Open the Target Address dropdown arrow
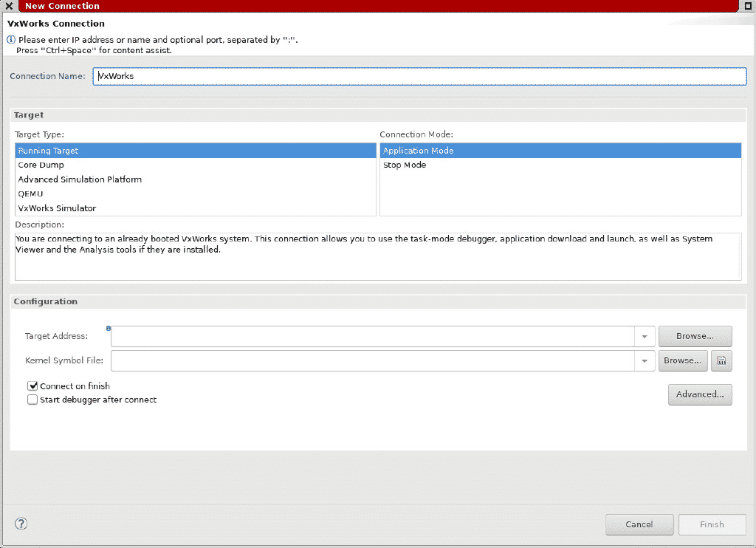 point(643,336)
